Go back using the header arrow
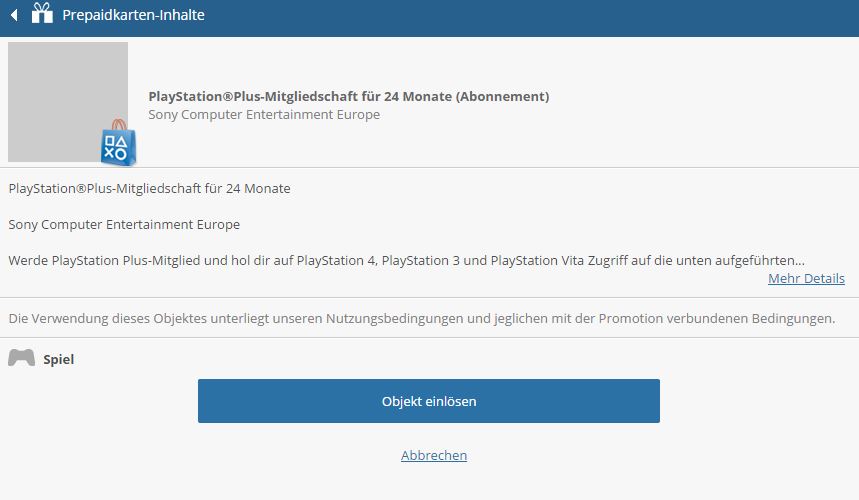Image resolution: width=859 pixels, height=500 pixels. 15,15
